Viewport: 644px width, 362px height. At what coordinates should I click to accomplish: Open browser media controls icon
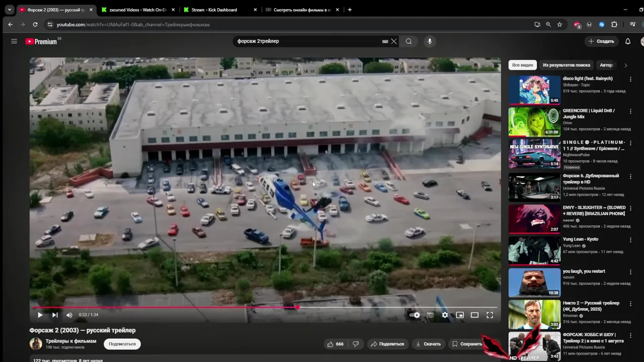click(632, 24)
